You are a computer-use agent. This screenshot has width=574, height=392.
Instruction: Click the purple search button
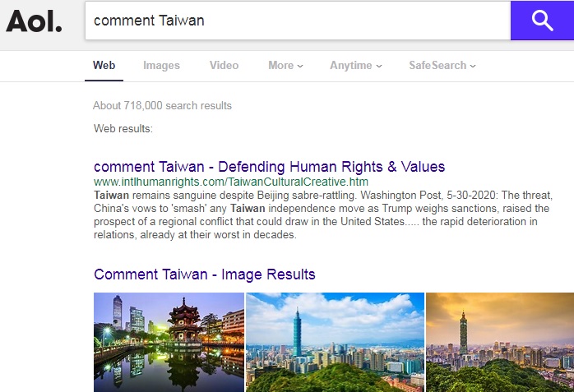542,21
